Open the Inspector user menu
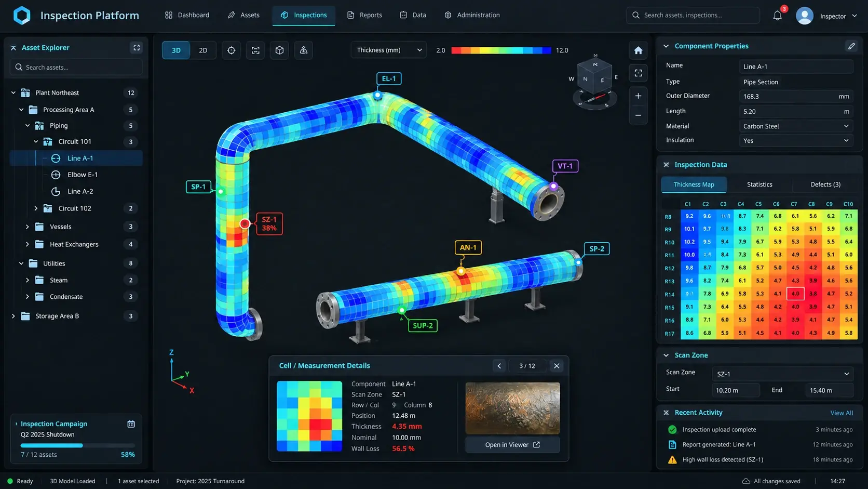 point(826,16)
